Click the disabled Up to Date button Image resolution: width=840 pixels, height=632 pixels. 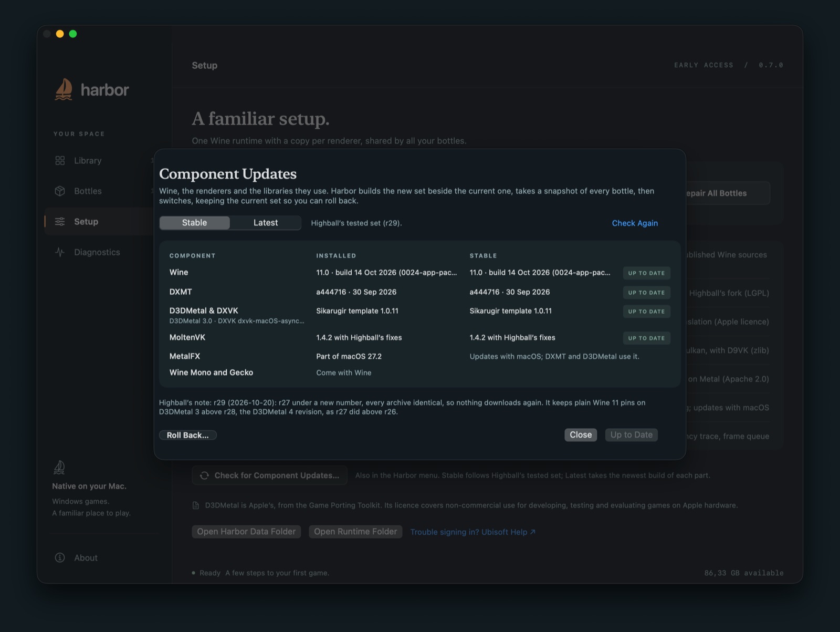click(631, 434)
